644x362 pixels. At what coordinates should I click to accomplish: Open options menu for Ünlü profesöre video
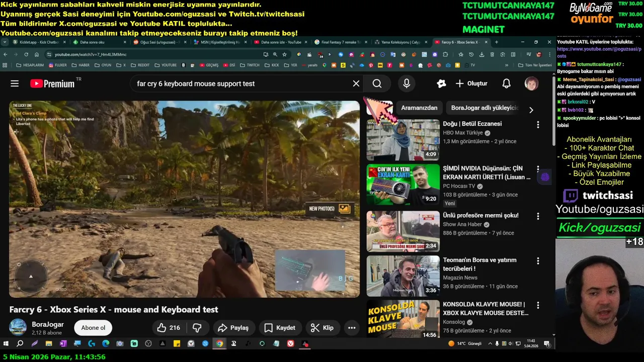click(x=538, y=216)
